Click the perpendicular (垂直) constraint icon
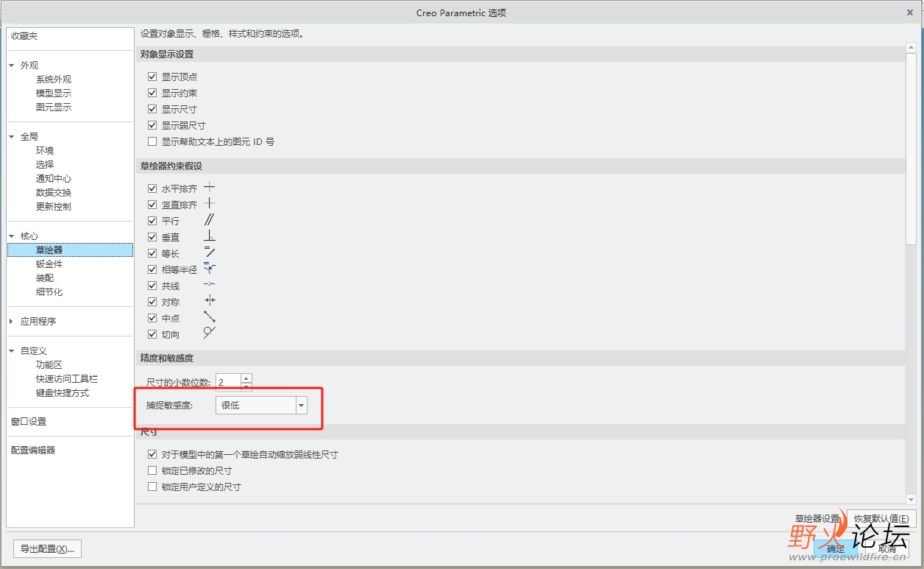 click(x=210, y=236)
